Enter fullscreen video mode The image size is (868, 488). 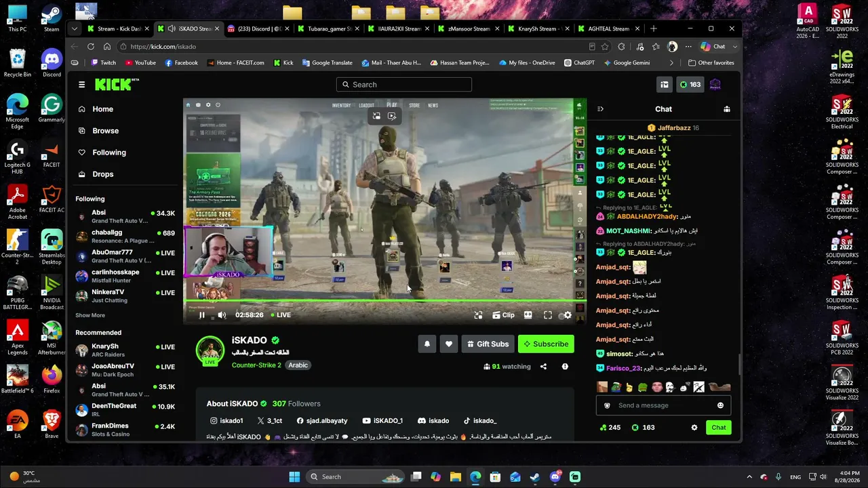548,315
